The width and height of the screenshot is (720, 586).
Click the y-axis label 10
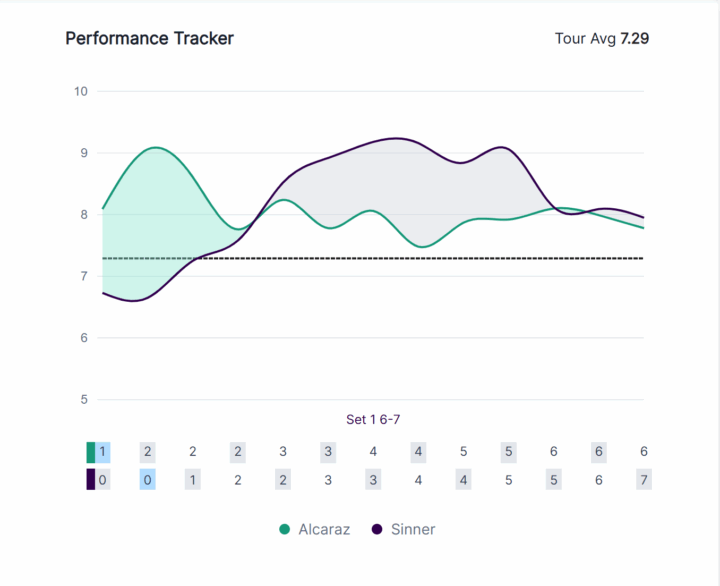tap(81, 91)
